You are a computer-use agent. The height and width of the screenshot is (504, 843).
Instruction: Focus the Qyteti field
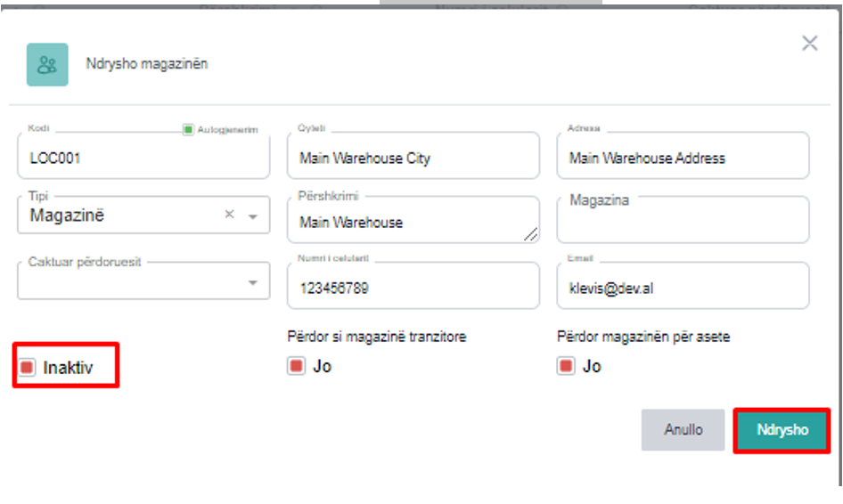pyautogui.click(x=413, y=159)
